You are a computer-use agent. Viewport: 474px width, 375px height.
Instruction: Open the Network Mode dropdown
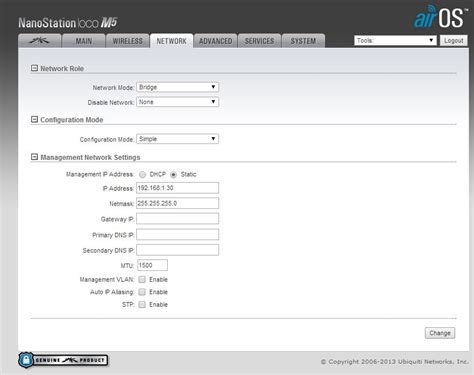(x=177, y=87)
